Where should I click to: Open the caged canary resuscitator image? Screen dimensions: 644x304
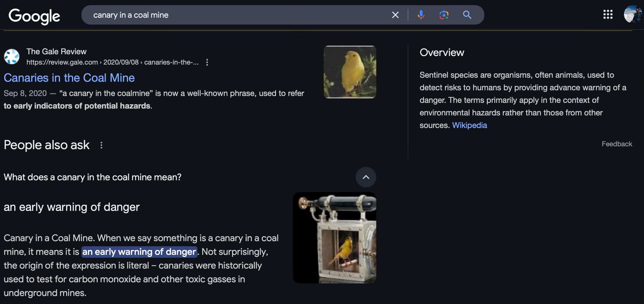[334, 238]
